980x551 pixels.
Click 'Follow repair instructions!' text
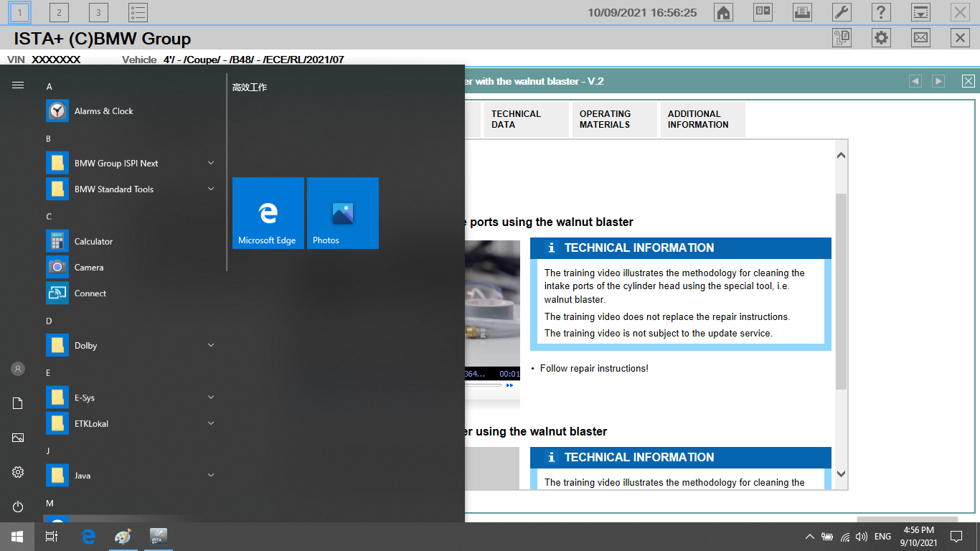594,369
